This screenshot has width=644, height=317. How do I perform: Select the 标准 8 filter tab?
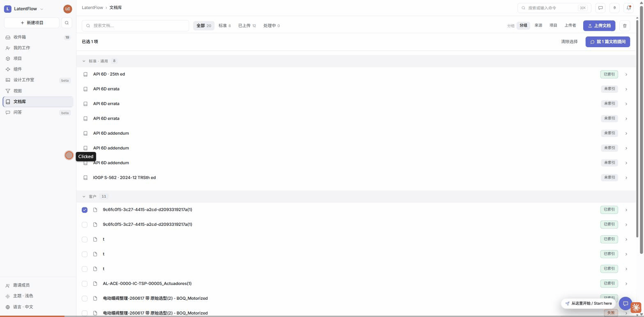225,25
